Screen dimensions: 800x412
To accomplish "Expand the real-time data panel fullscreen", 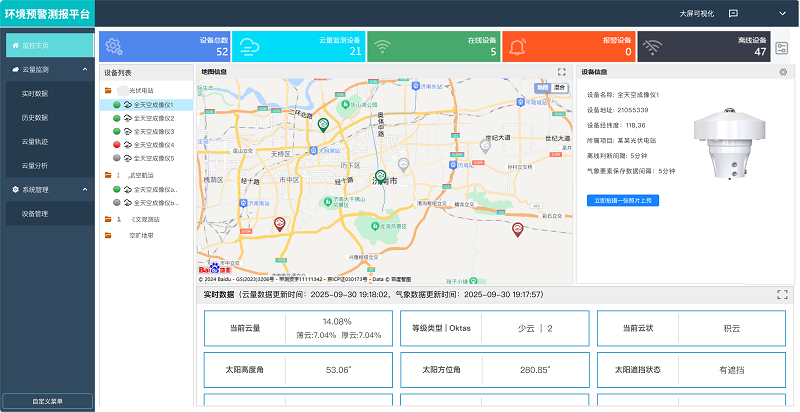I will tap(782, 294).
